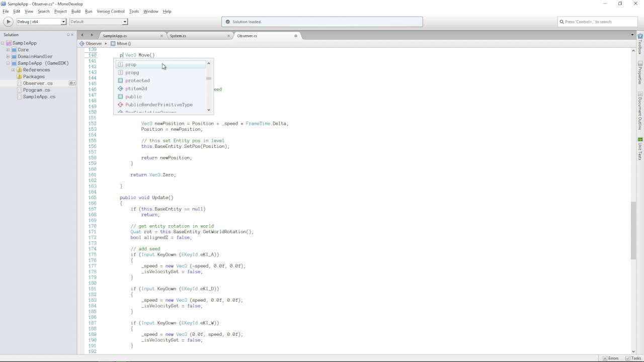Close the System.cs tab
This screenshot has height=362, width=644.
pos(229,36)
